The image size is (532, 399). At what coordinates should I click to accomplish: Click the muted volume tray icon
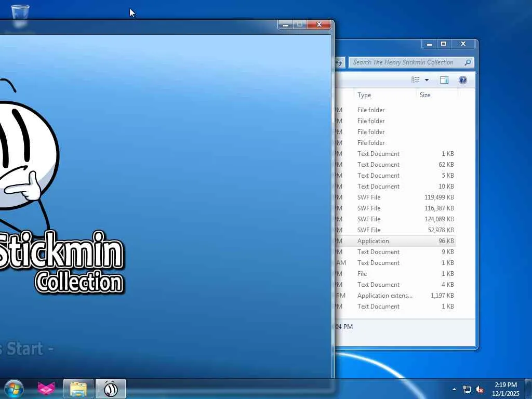[x=480, y=390]
